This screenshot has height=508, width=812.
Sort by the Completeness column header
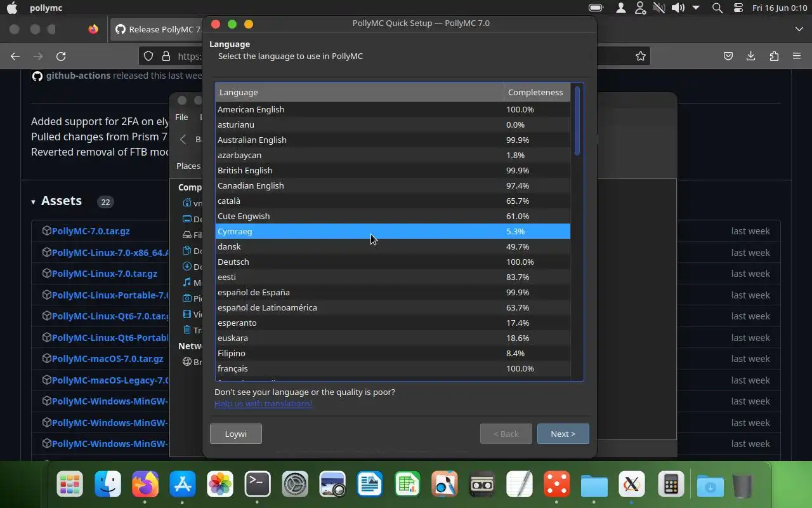point(537,92)
